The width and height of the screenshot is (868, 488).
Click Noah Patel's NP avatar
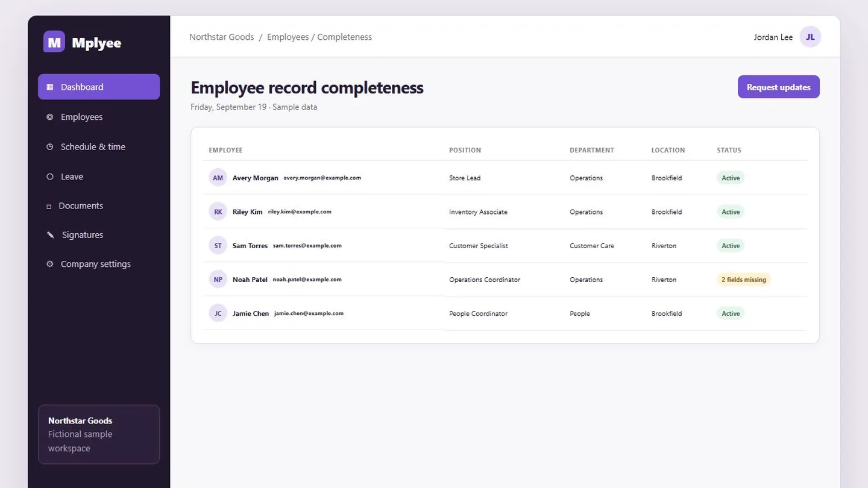218,280
